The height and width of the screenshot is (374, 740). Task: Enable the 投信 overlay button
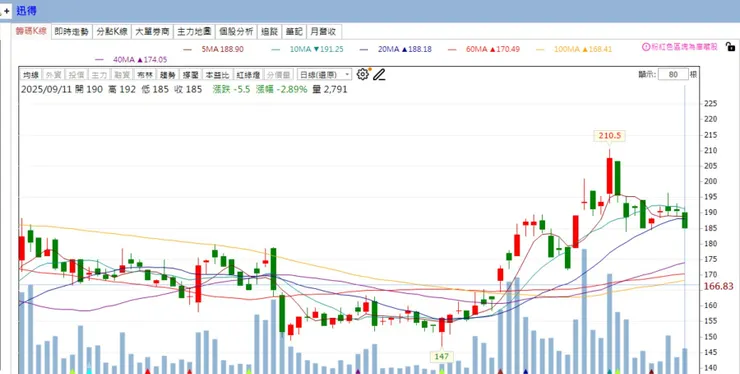(x=76, y=75)
